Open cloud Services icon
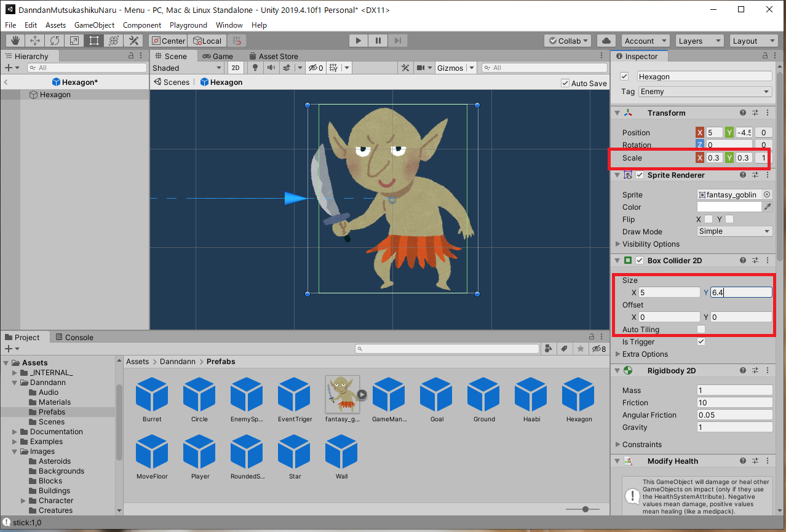786x532 pixels. click(606, 41)
